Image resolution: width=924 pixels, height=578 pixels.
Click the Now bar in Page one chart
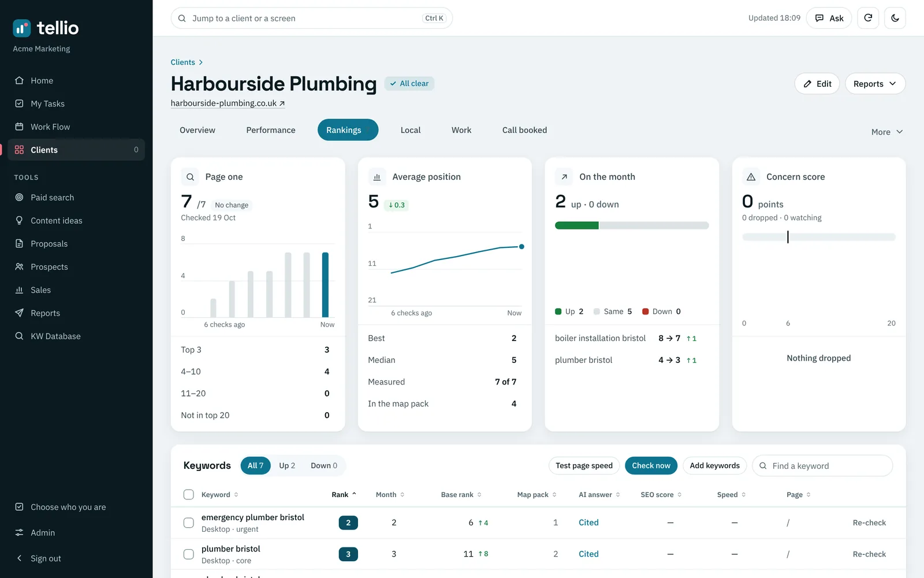pos(325,285)
